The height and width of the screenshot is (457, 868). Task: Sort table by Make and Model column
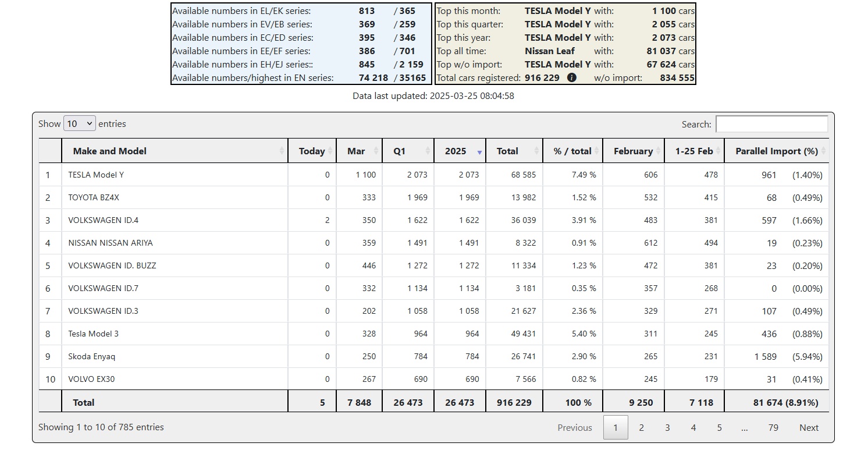pos(175,151)
